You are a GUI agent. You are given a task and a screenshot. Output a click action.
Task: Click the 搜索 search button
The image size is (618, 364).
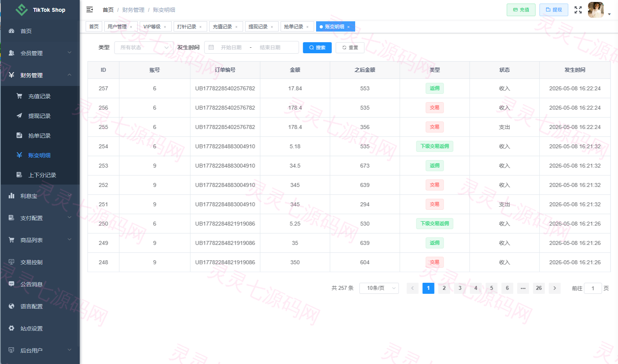tap(317, 48)
